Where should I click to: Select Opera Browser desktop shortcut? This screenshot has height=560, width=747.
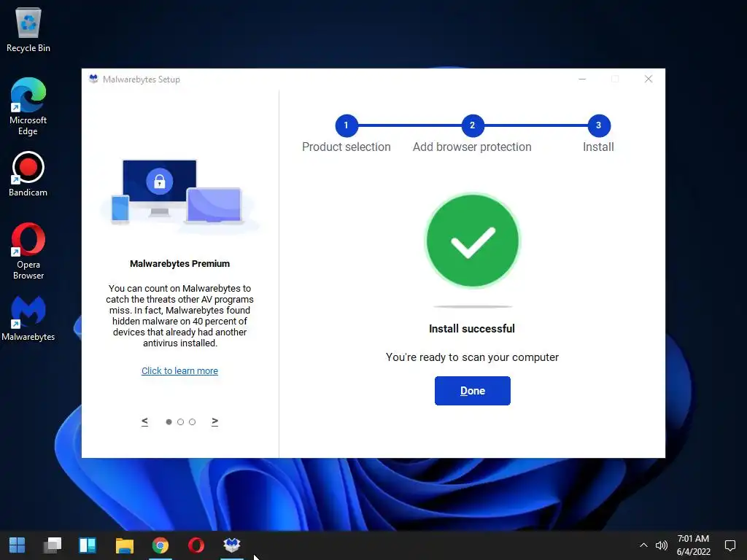(28, 251)
